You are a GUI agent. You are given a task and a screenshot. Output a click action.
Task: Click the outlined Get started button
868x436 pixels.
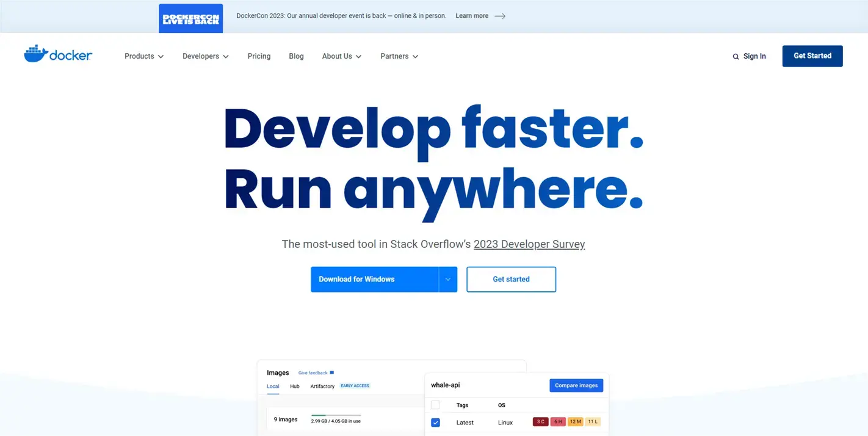(511, 279)
